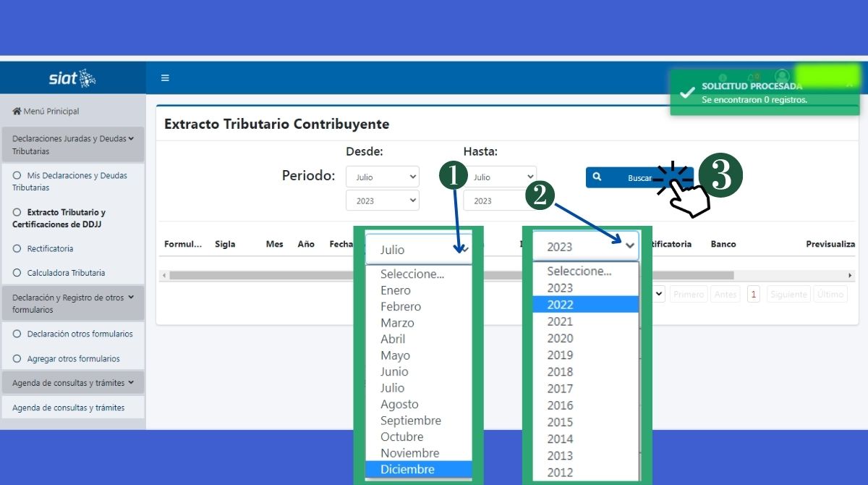Open the Desde month dropdown
The height and width of the screenshot is (485, 868).
coord(382,177)
